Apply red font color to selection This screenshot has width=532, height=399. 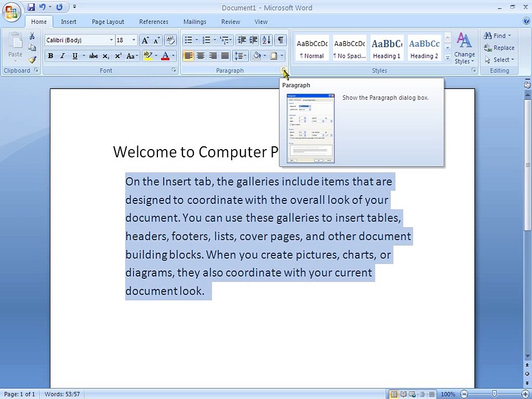click(165, 56)
